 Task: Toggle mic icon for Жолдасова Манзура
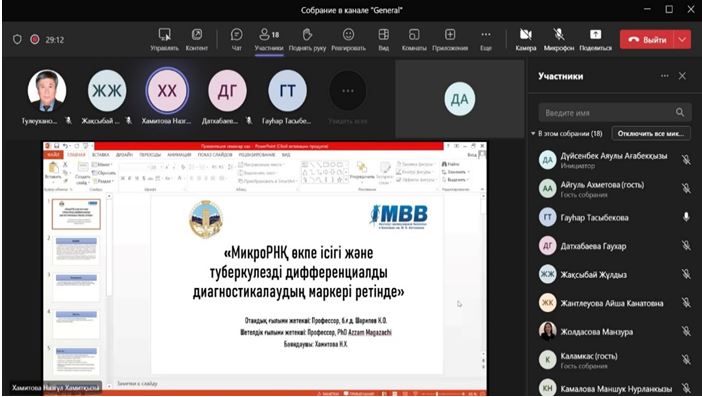tap(685, 332)
